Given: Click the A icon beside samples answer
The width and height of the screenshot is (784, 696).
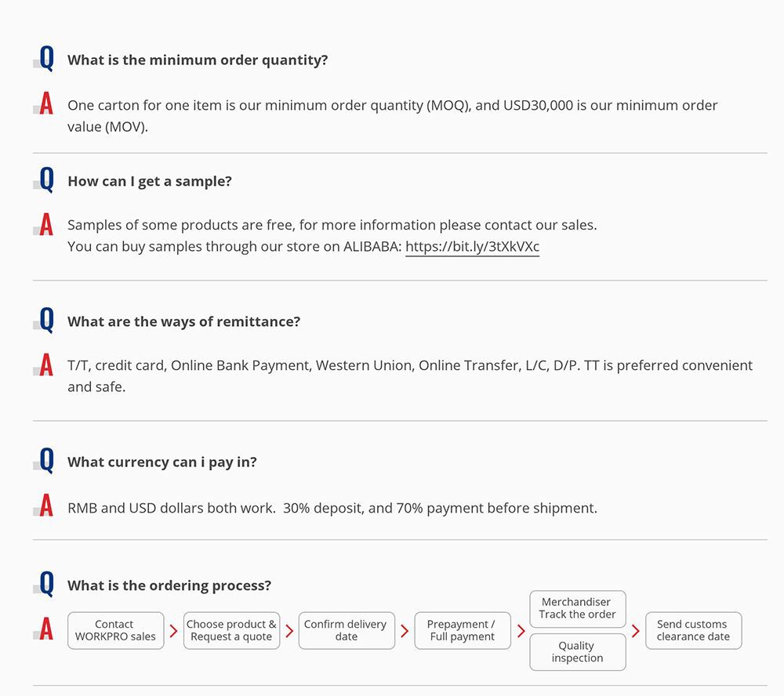Looking at the screenshot, I should pyautogui.click(x=46, y=224).
